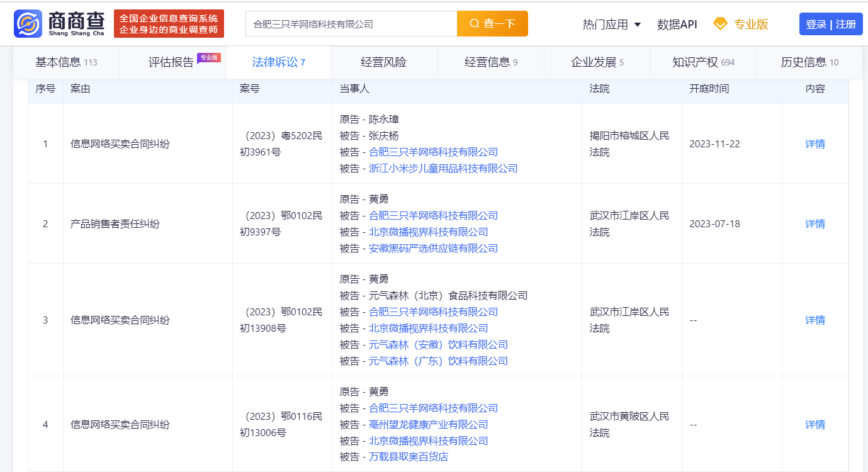Click court 揭阳市榕城区人民法院
Screen dimensions: 868x472
(629, 143)
